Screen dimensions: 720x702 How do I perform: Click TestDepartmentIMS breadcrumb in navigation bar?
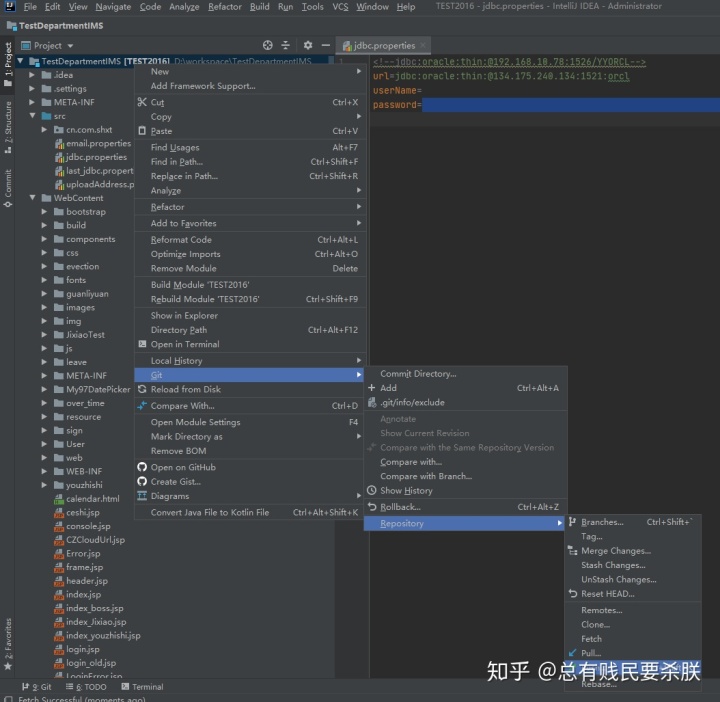(x=55, y=25)
